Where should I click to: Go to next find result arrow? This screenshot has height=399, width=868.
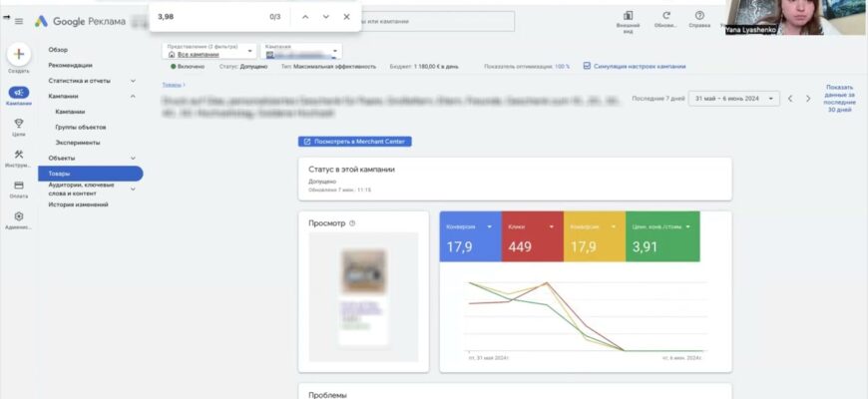click(x=325, y=17)
